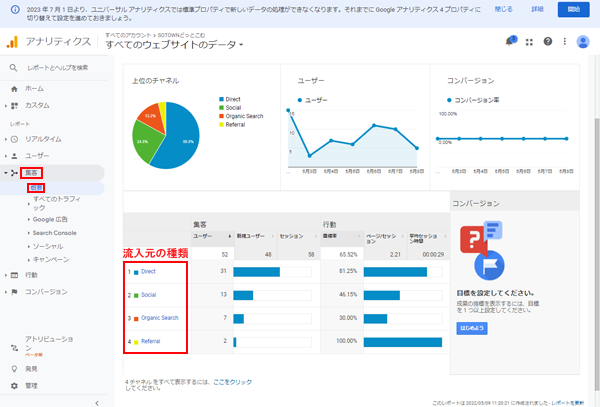
Task: Open the Google apps grid icon
Action: pos(529,42)
